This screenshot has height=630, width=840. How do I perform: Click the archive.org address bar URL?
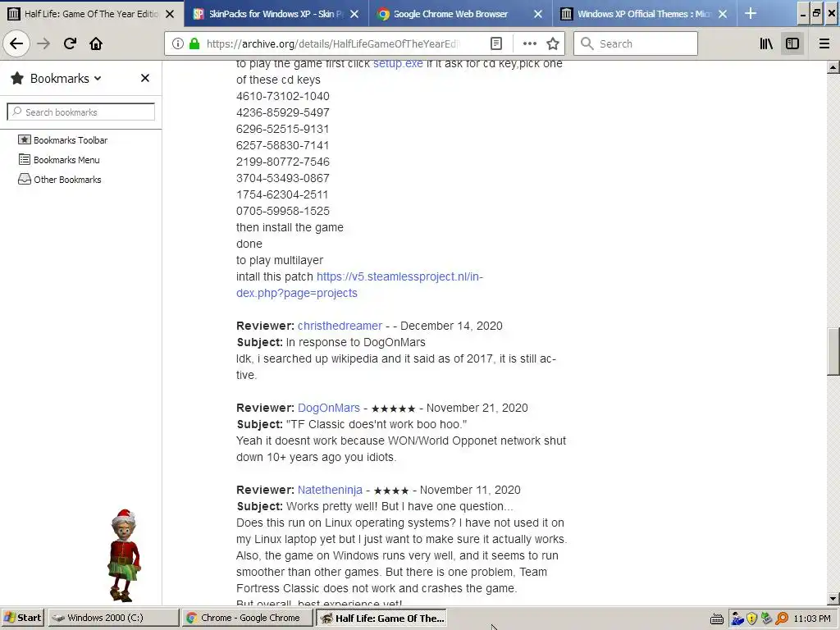[332, 44]
